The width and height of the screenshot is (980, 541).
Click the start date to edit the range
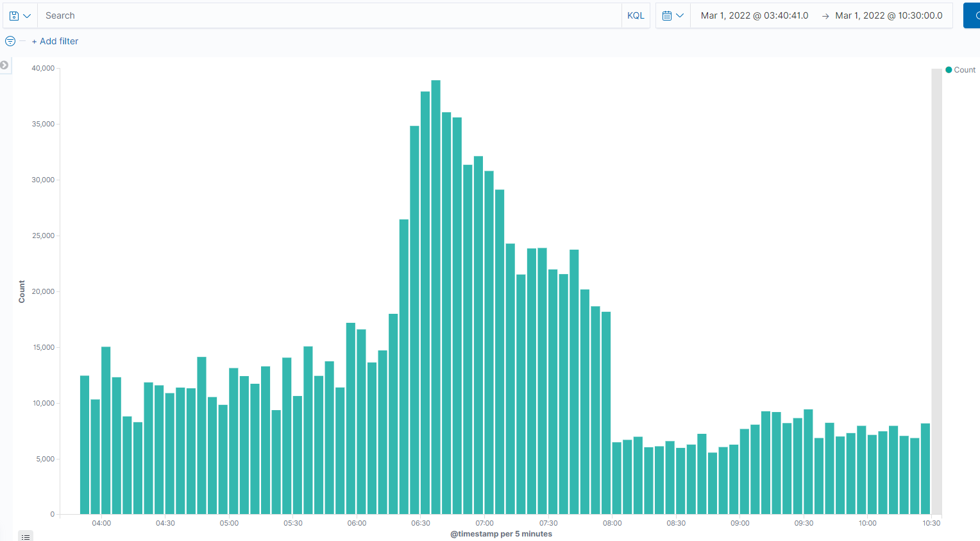(754, 15)
